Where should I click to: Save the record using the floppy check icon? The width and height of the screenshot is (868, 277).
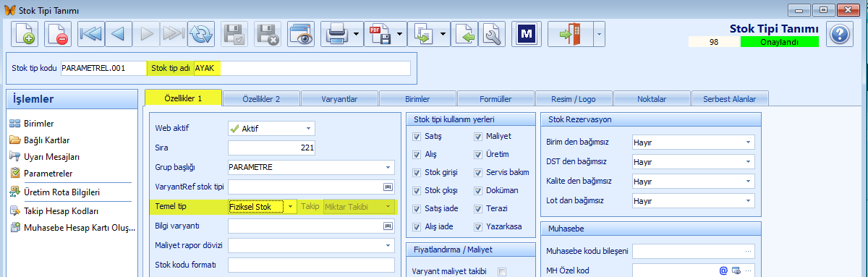(x=234, y=34)
